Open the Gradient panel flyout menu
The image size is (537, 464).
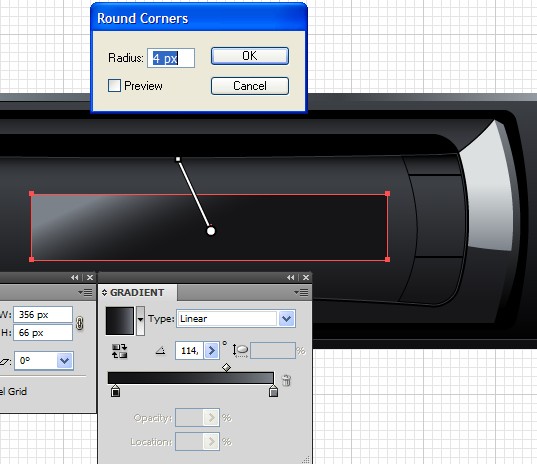pos(301,292)
